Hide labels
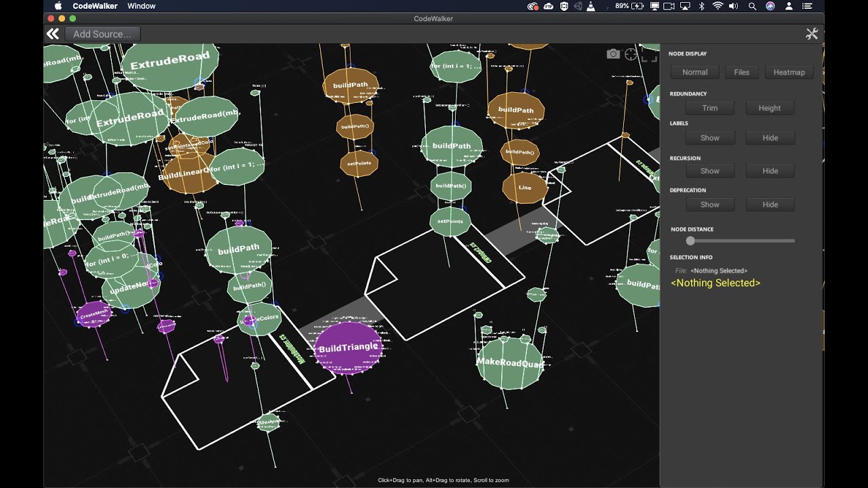 pos(770,138)
